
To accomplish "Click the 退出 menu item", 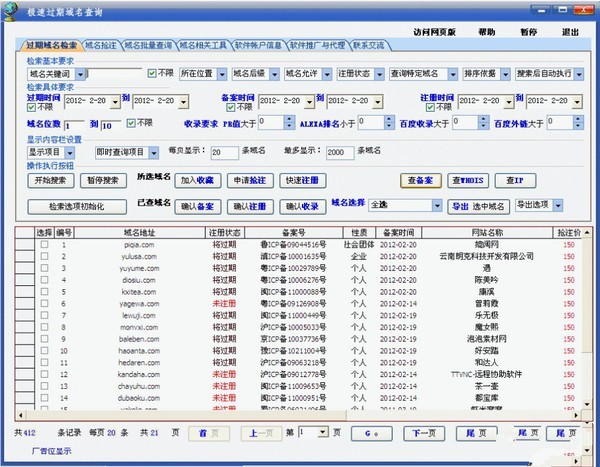I will point(570,32).
